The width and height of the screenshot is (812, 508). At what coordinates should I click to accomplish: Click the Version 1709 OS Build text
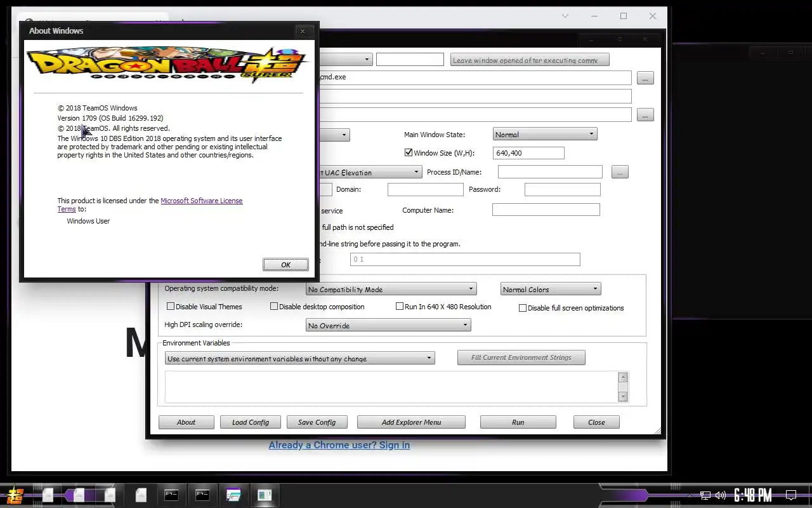[x=110, y=118]
